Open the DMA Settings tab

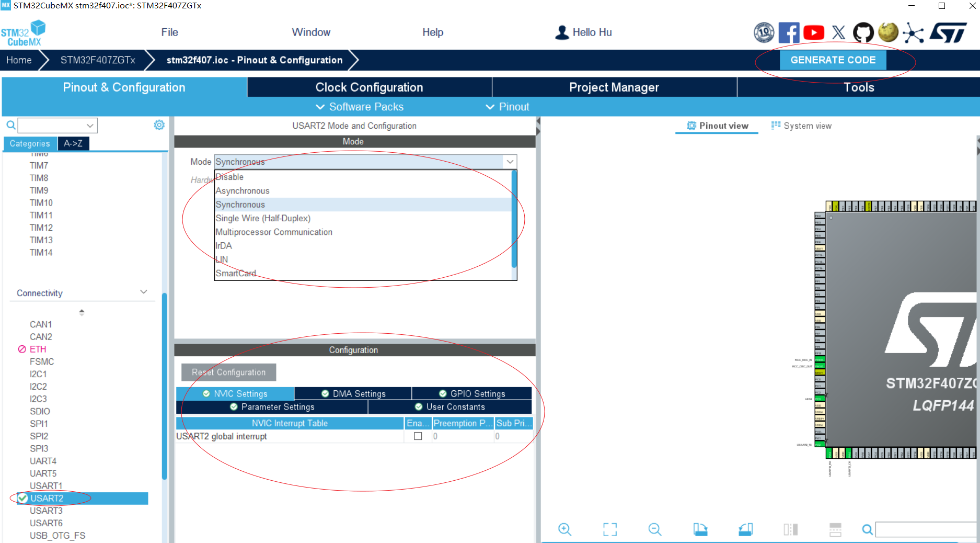[x=353, y=394]
